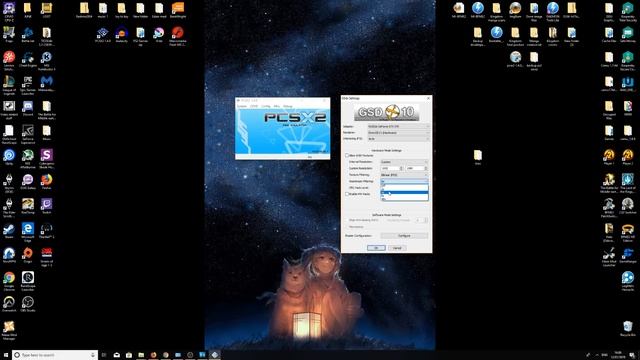This screenshot has width=640, height=360.
Task: Select the Origin desktop icon
Action: click(28, 256)
